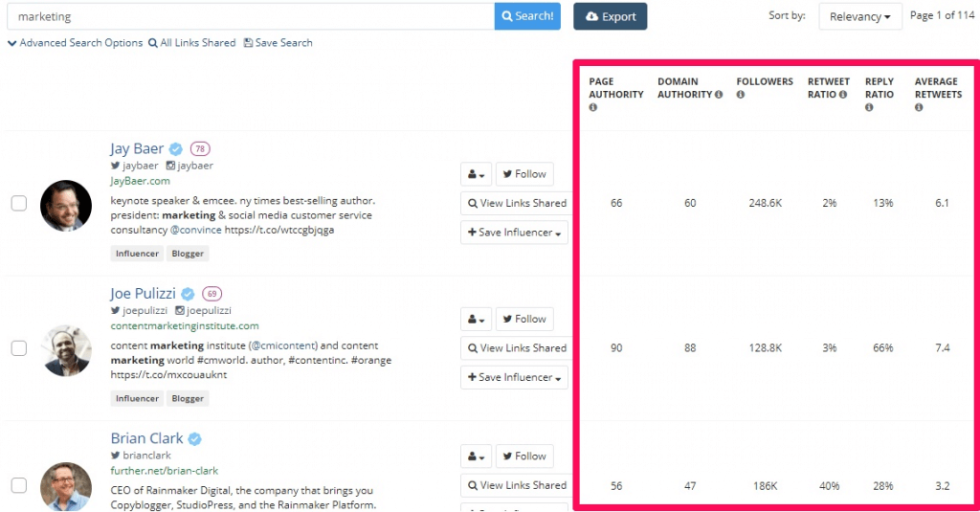Viewport: 980px width, 512px height.
Task: Open @cmicontent mention in Joe Pulizzi's bio
Action: pos(283,345)
